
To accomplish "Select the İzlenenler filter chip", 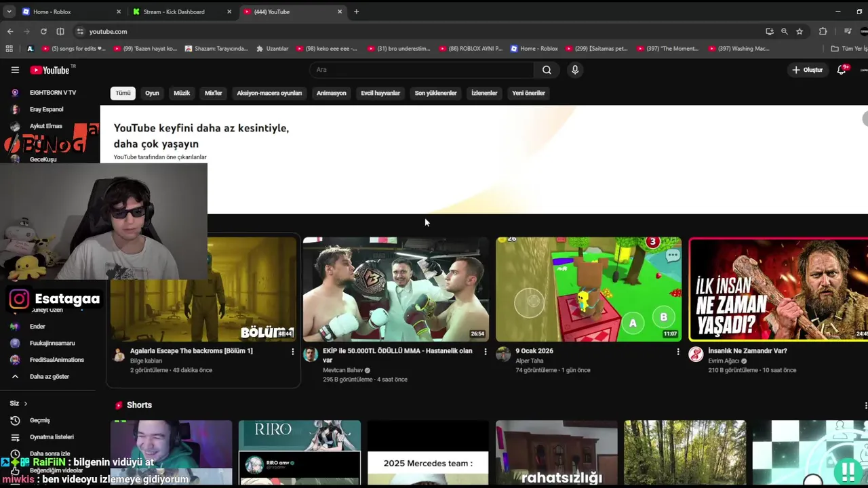I will [x=484, y=93].
